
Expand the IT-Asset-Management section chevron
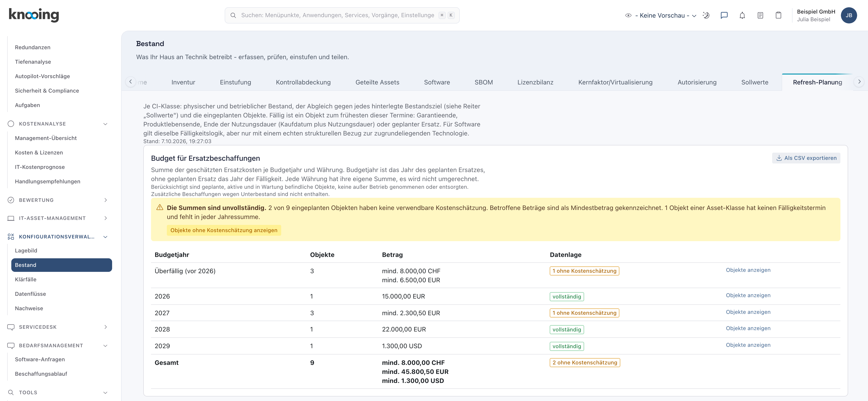[106, 219]
